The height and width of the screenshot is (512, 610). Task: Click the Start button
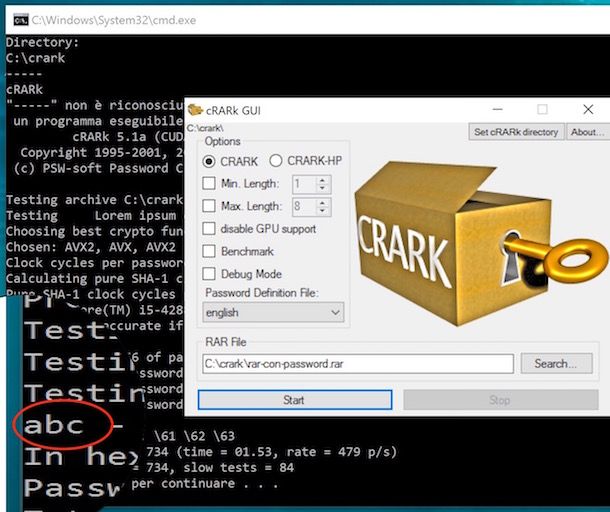[294, 400]
